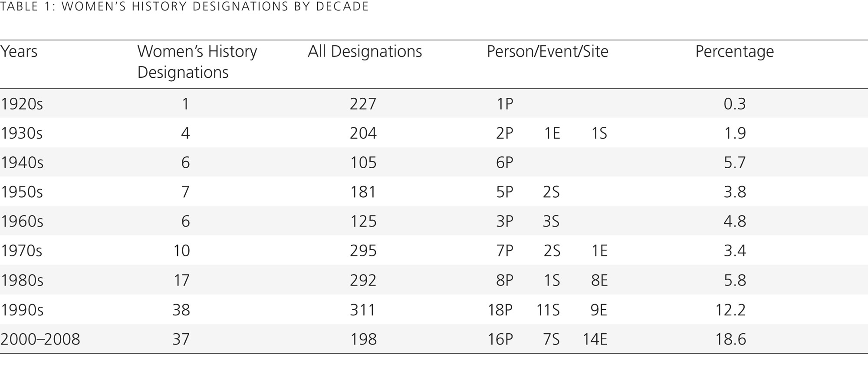Select the 311 value for the 1990s

[x=363, y=310]
